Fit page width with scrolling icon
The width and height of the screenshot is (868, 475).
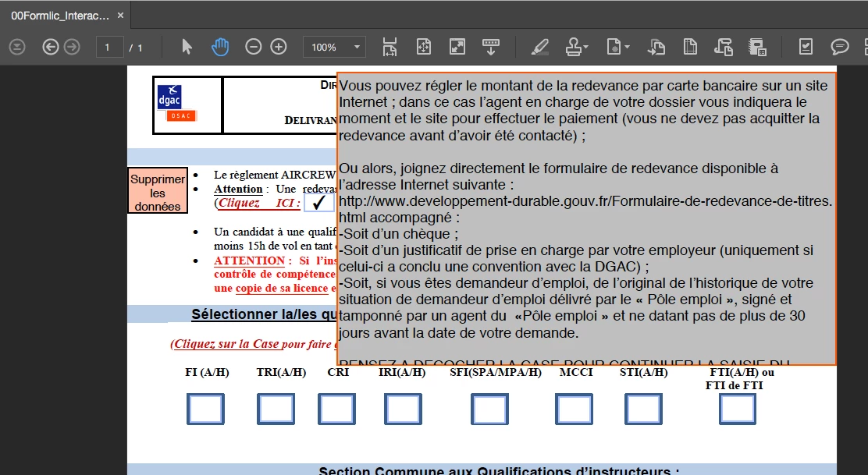390,47
